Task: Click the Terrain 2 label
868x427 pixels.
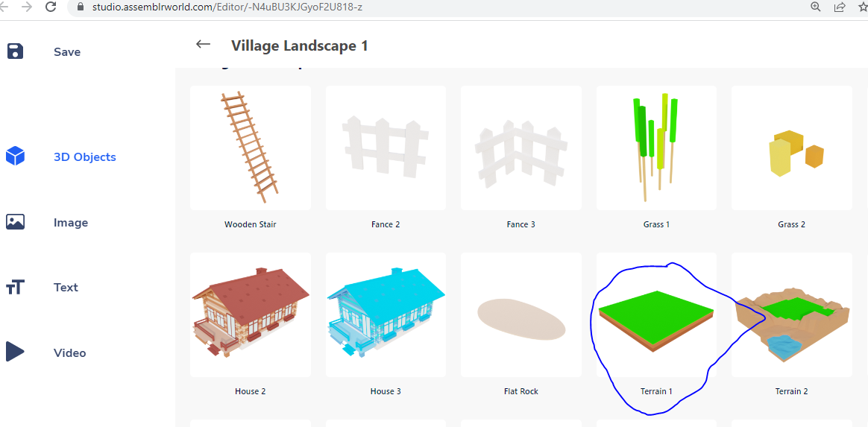Action: pos(792,391)
